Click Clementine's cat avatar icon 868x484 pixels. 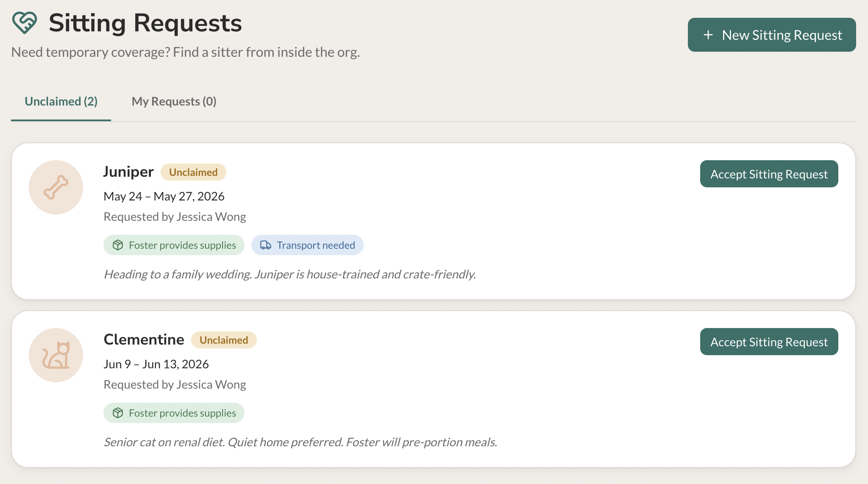coord(56,355)
